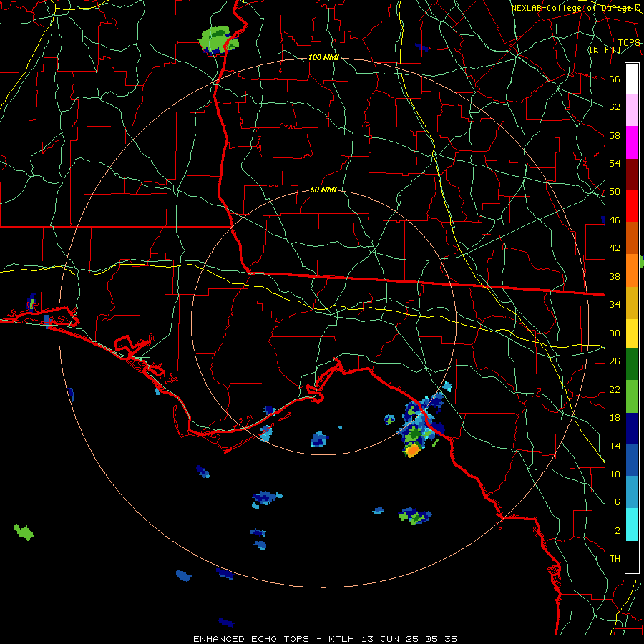
Task: Click the 'TOPS' legend heading
Action: click(x=629, y=43)
